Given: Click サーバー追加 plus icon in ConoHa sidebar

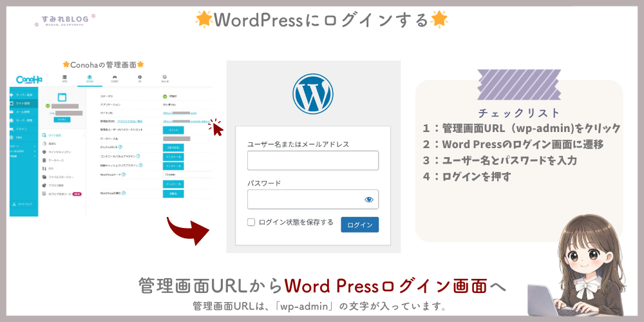Looking at the screenshot, I should tap(12, 95).
